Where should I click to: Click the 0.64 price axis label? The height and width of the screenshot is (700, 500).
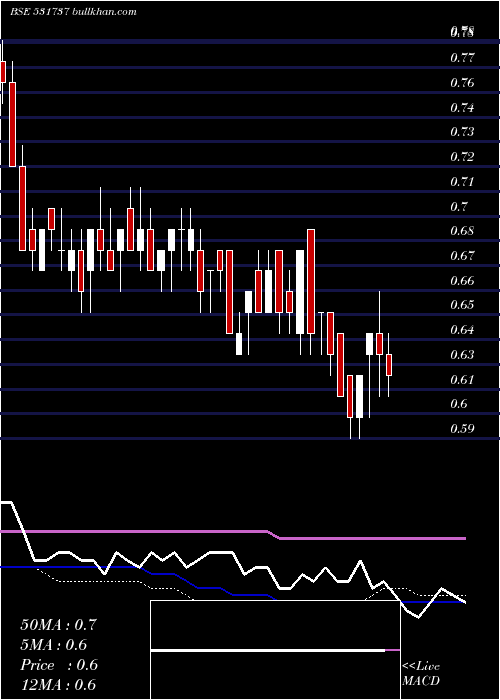click(462, 330)
